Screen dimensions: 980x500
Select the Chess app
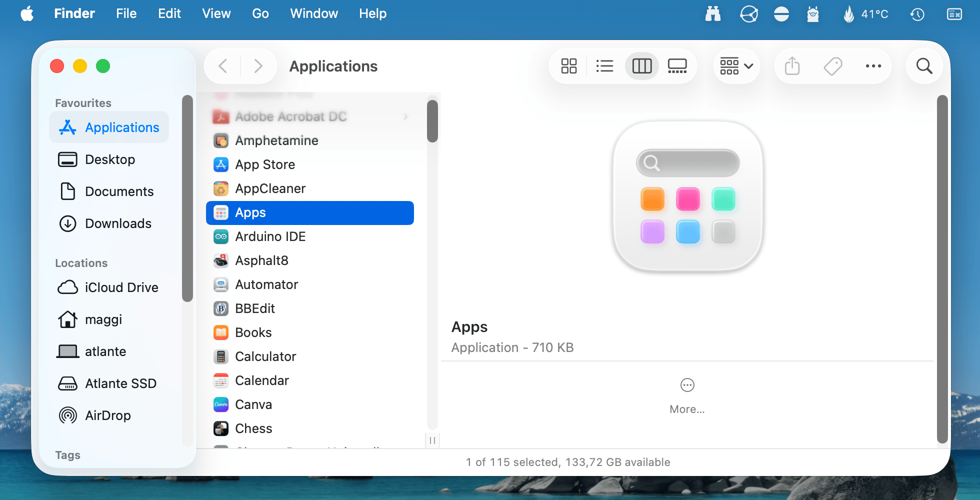tap(253, 428)
